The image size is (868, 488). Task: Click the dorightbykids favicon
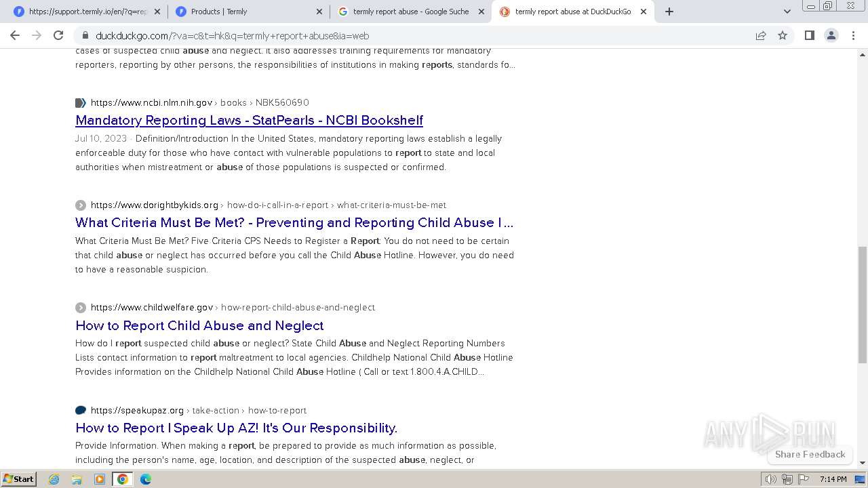click(x=81, y=205)
